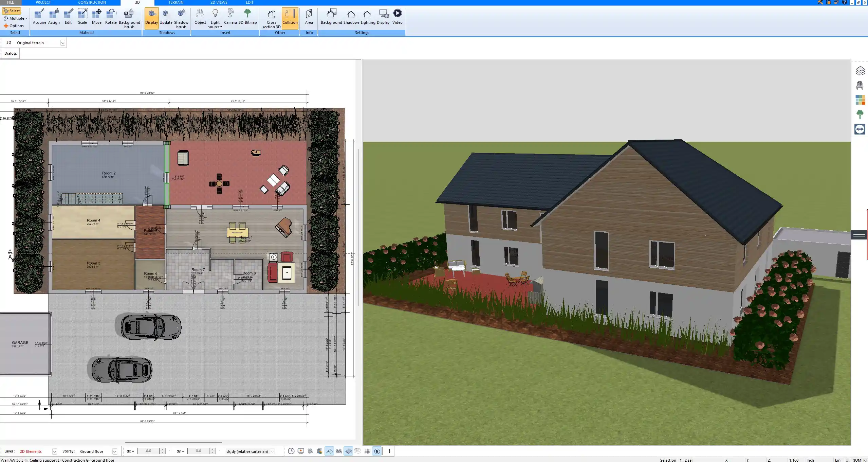Click the 1:100 scale in status bar
The image size is (868, 462).
pos(794,460)
